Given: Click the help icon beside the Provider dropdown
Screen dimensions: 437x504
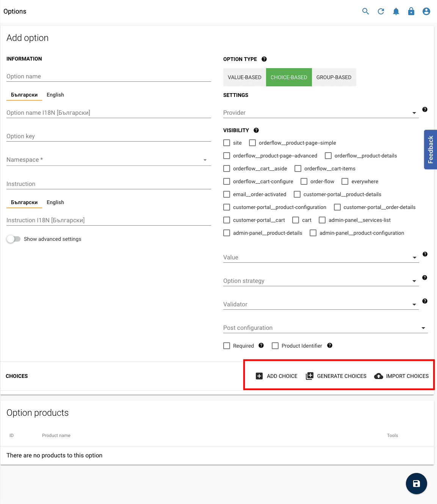Looking at the screenshot, I should (x=425, y=109).
